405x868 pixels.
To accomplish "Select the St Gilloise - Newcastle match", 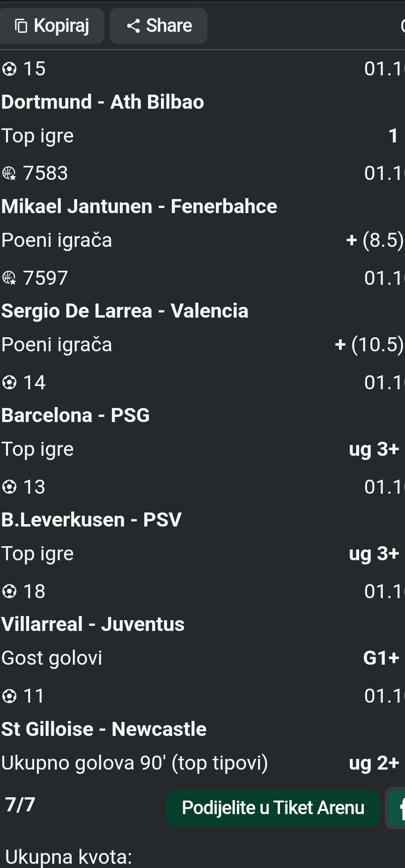I will (x=103, y=729).
